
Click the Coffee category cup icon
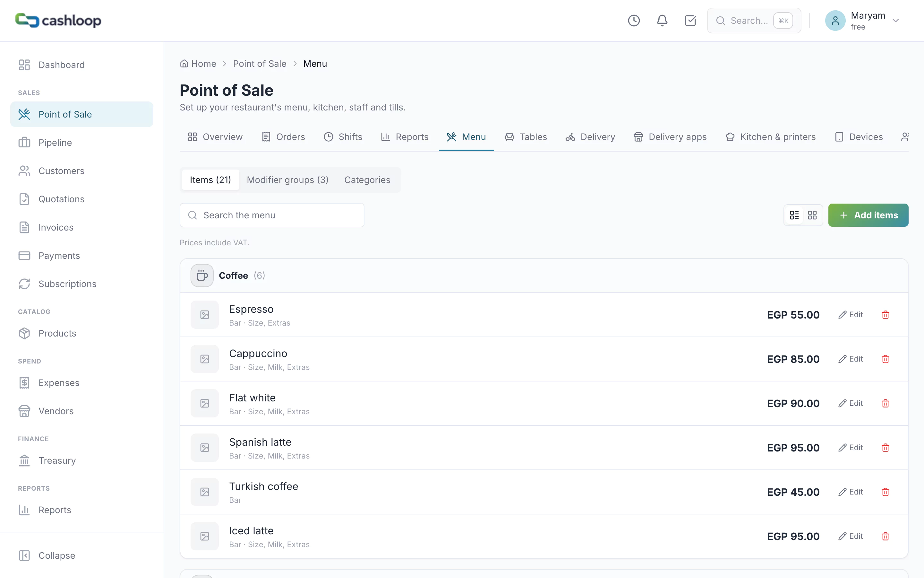pos(202,276)
